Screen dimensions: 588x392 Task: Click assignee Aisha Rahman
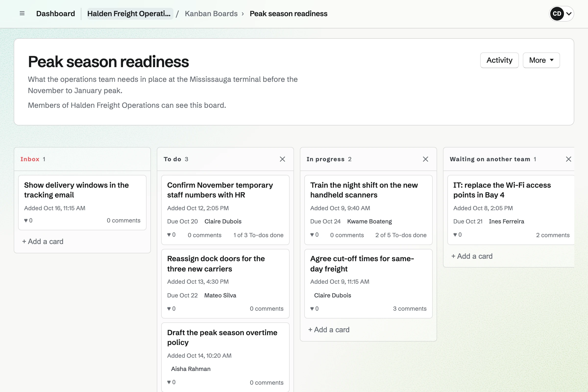pos(191,369)
